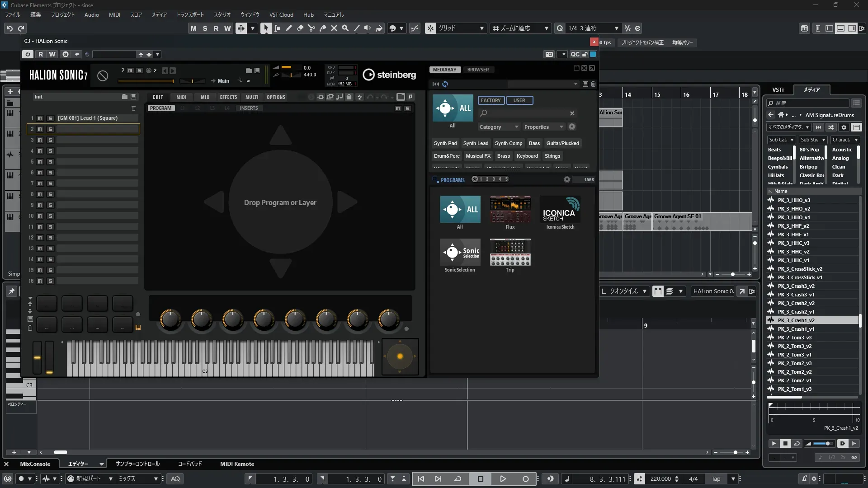868x488 pixels.
Task: Click the transport Record button
Action: (525, 479)
